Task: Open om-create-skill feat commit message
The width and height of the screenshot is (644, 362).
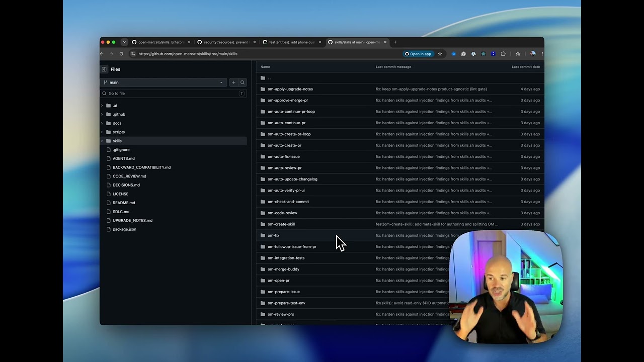Action: click(437, 224)
